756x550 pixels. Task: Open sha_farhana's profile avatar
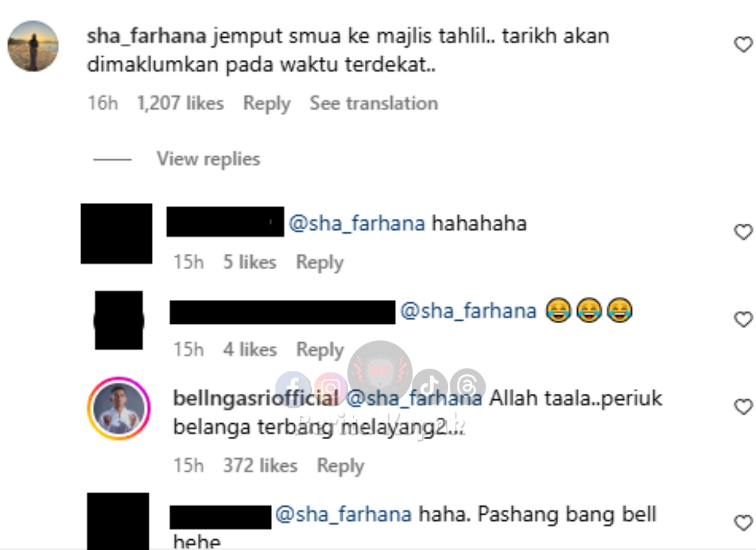pyautogui.click(x=33, y=46)
